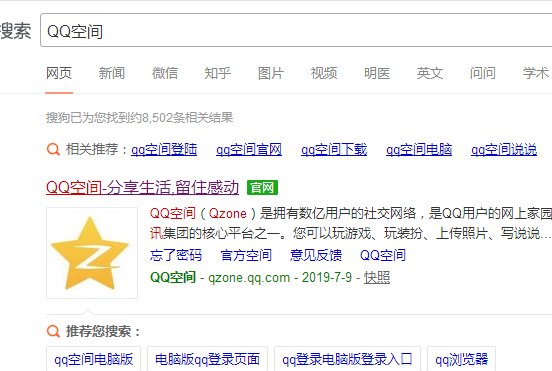Switch to the 新闻 tab
552x371 pixels.
pyautogui.click(x=112, y=73)
